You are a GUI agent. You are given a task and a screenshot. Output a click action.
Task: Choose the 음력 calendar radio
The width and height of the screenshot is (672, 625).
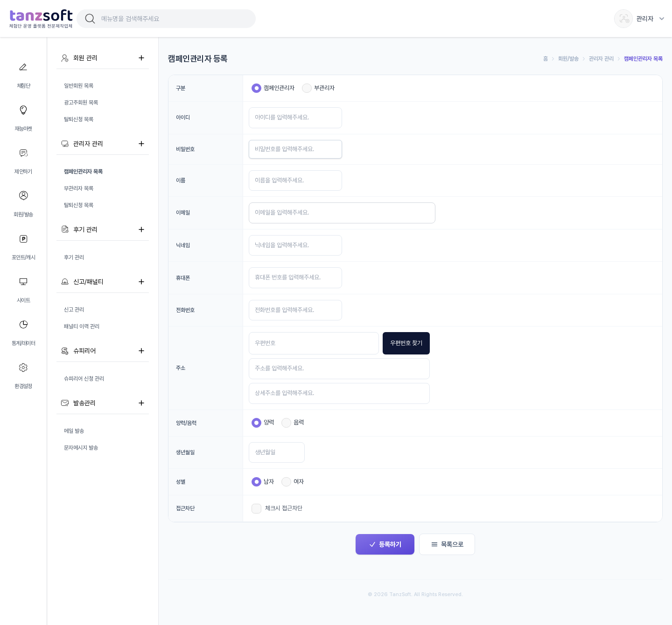[x=286, y=423]
